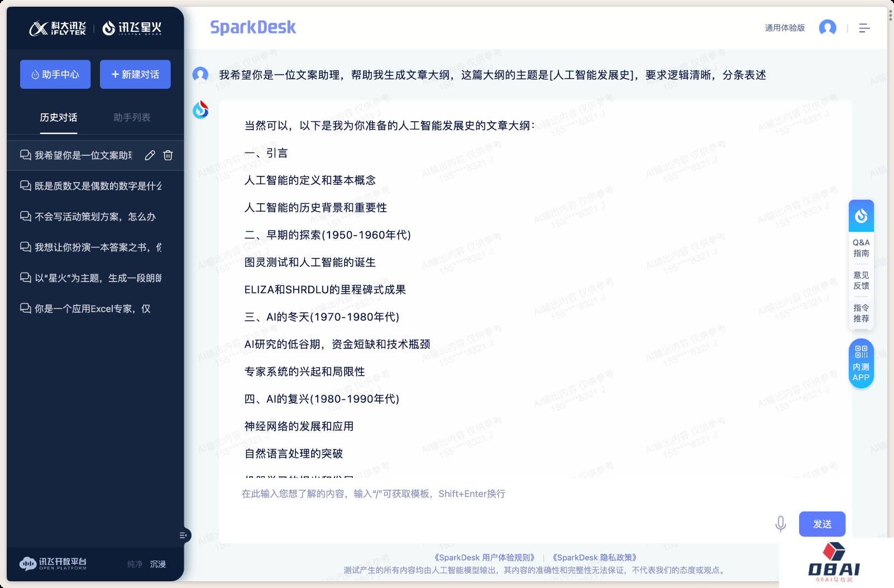Screen dimensions: 894x588
Task: Collapse the sidebar with the collapse handle
Action: [x=183, y=536]
